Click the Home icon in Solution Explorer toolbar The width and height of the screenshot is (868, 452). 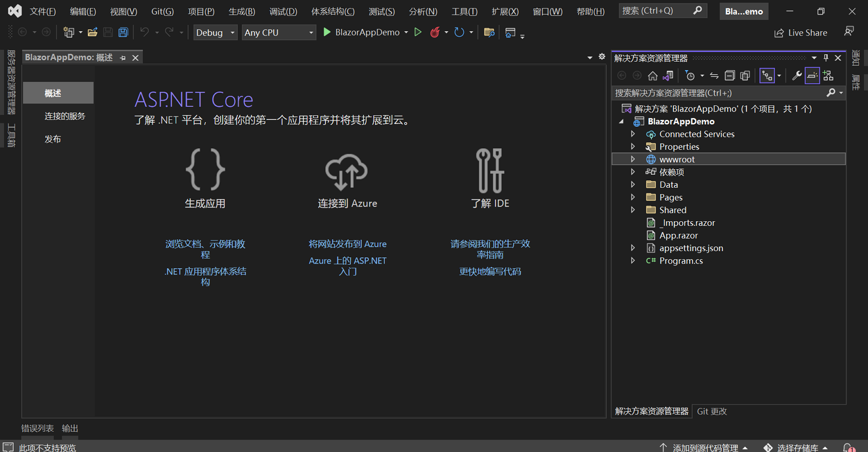point(653,75)
